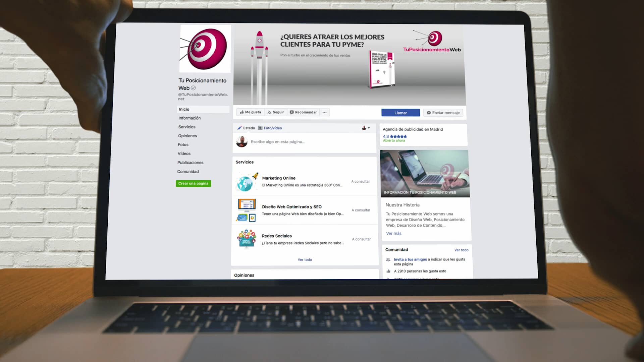This screenshot has height=362, width=644.
Task: Click the verified badge next to page name
Action: [193, 88]
